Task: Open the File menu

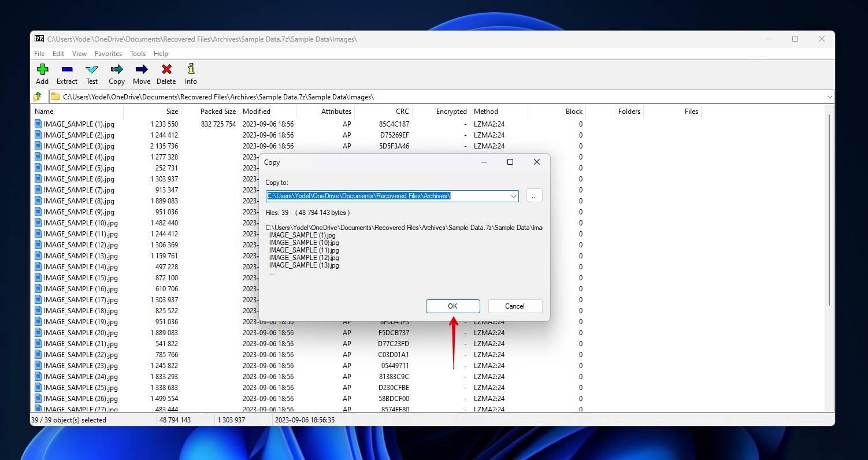Action: (x=39, y=54)
